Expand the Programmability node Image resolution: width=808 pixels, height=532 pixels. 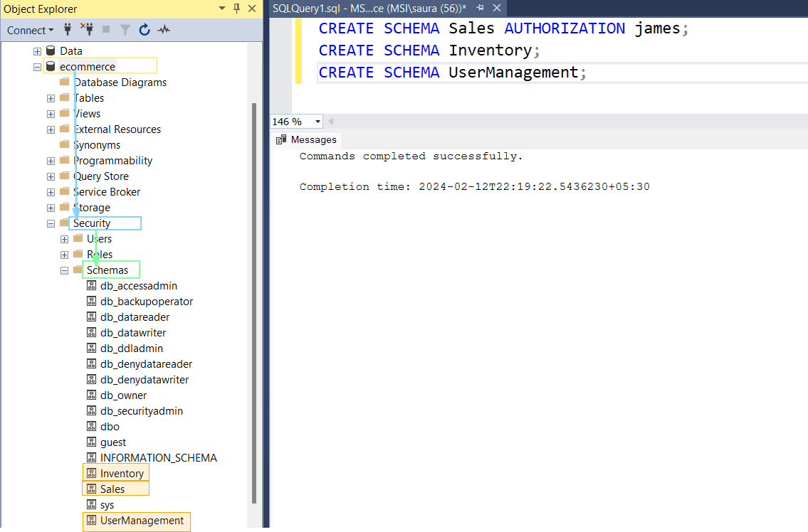(x=50, y=160)
